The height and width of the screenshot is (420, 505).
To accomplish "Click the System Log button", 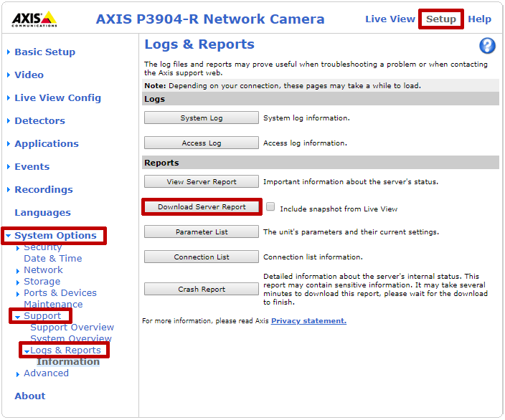I will 201,118.
